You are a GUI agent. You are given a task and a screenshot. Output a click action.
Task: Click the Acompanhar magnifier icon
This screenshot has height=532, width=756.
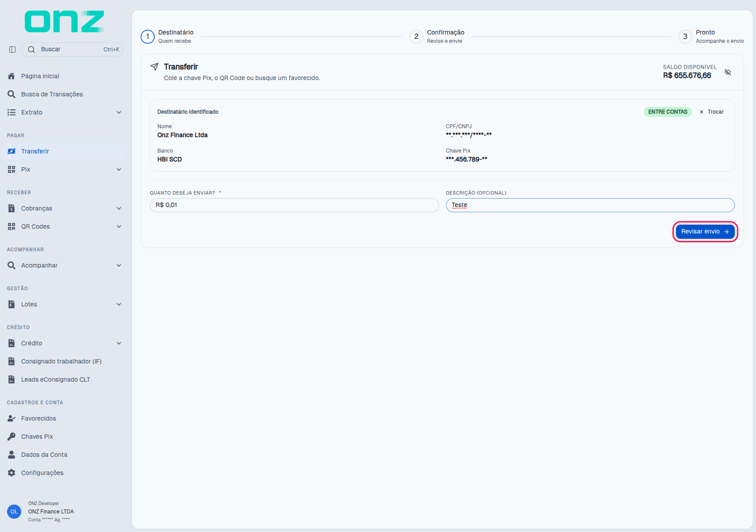tap(11, 265)
